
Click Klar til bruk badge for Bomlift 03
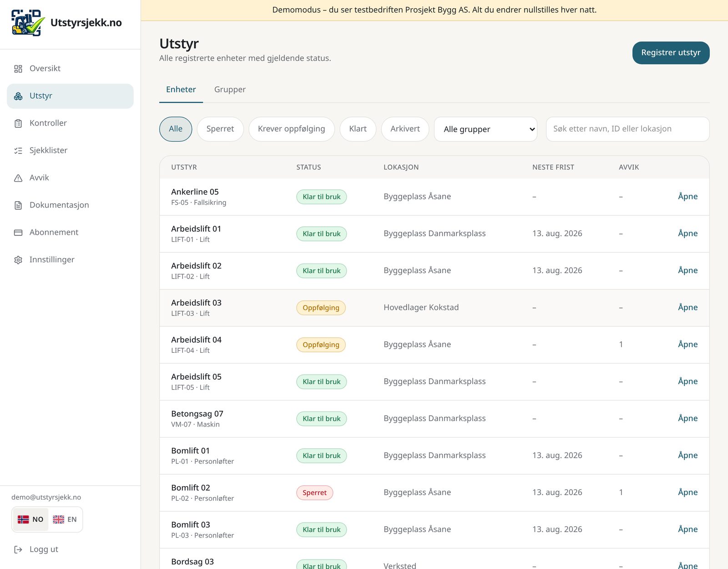coord(321,530)
